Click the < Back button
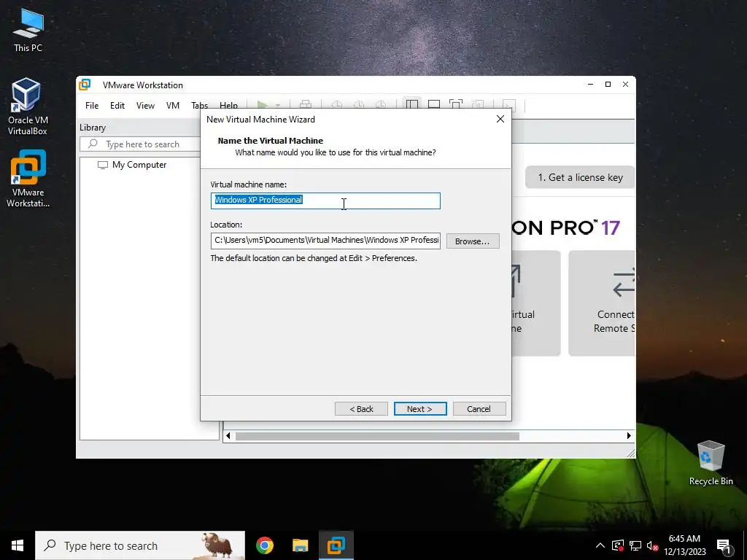 pos(361,409)
